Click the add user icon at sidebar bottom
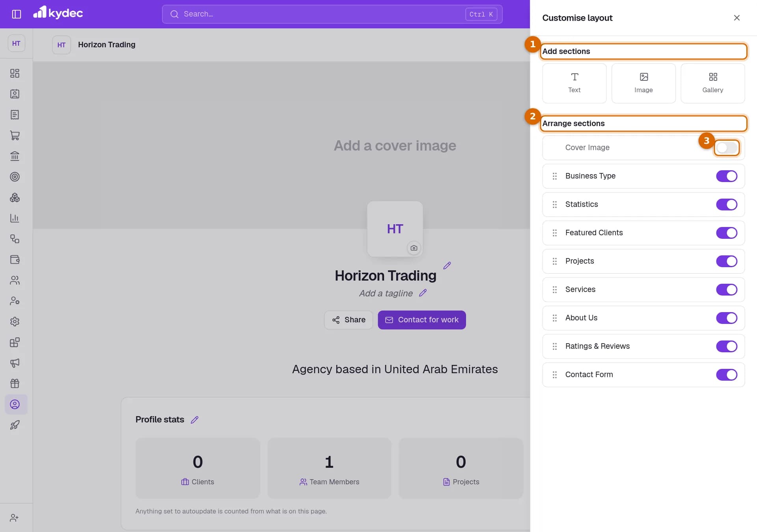The image size is (757, 532). 14,518
